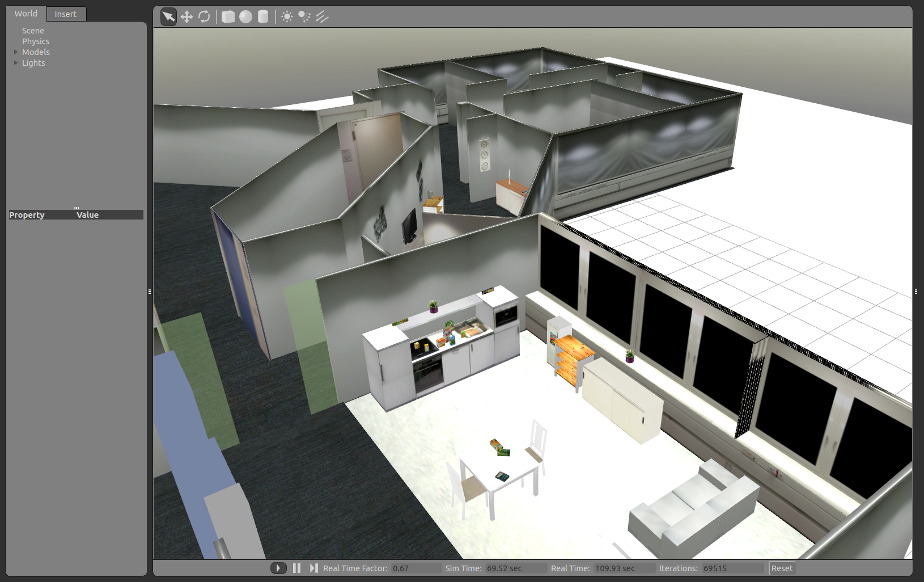Pause the running simulation
The image size is (924, 582).
[296, 568]
